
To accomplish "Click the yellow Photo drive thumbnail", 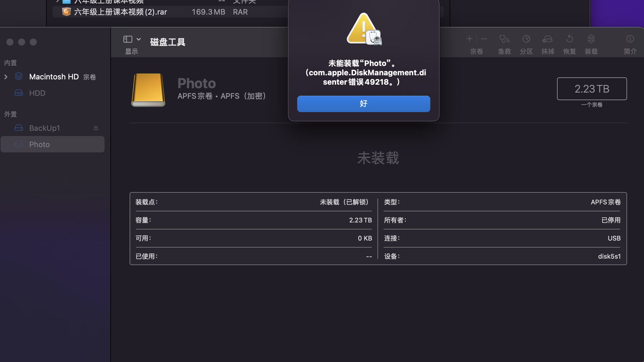I will tap(148, 90).
